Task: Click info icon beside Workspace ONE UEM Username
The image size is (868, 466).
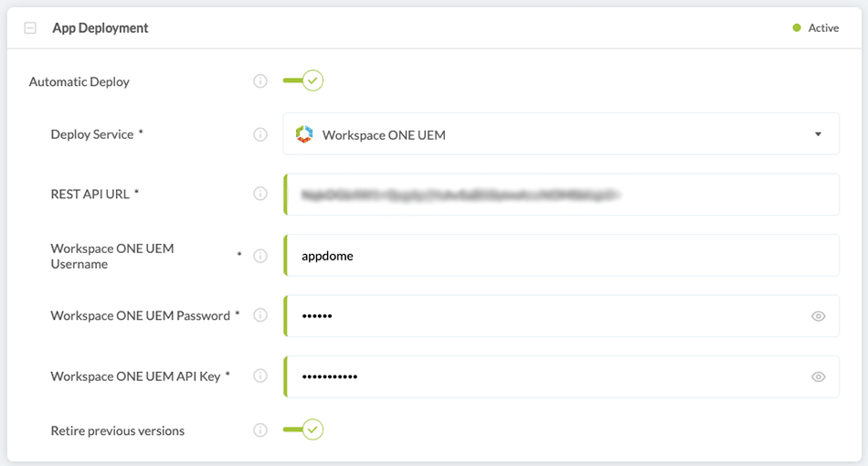Action: pyautogui.click(x=260, y=256)
